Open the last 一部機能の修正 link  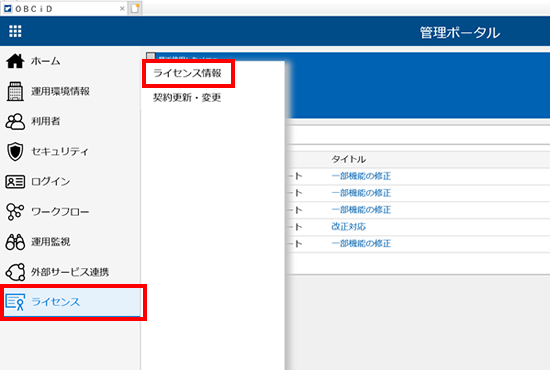(x=361, y=243)
